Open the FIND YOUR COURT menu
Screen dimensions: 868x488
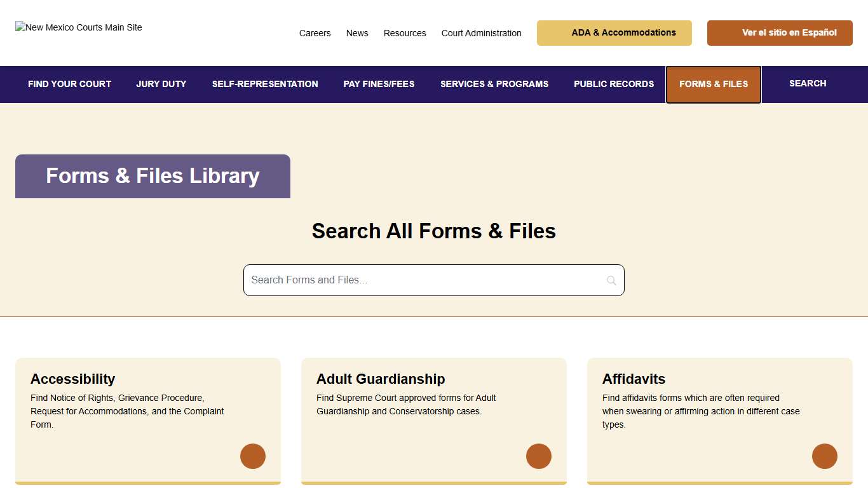click(x=69, y=84)
